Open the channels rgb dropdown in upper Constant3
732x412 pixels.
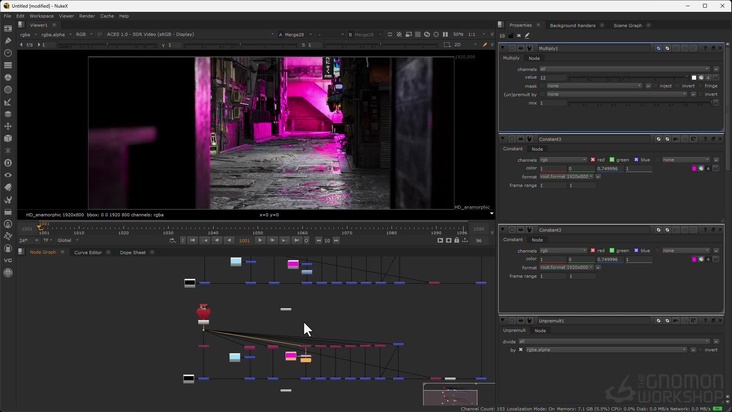click(563, 160)
